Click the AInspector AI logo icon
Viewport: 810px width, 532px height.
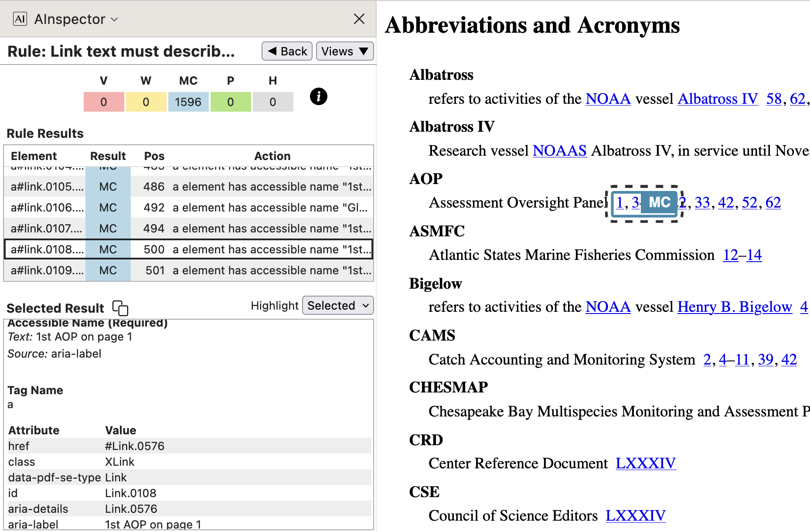(20, 19)
